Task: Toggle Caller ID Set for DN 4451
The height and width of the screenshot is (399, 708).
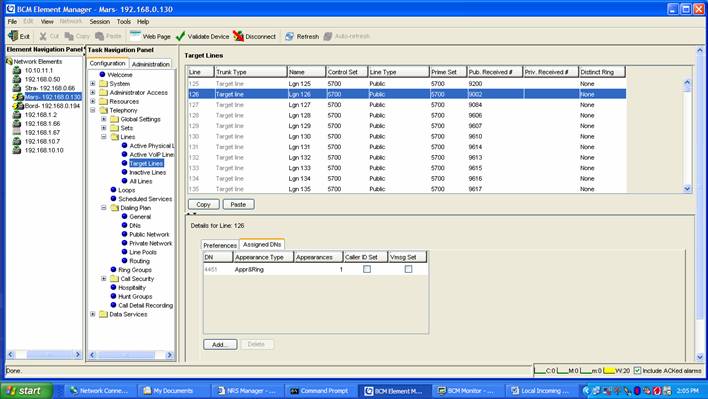Action: tap(367, 269)
